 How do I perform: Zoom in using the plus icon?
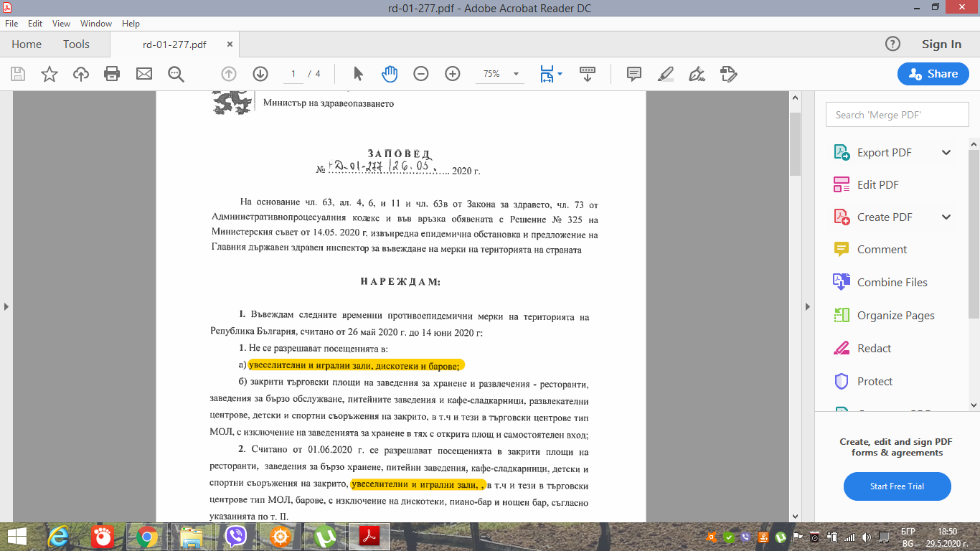pyautogui.click(x=453, y=74)
